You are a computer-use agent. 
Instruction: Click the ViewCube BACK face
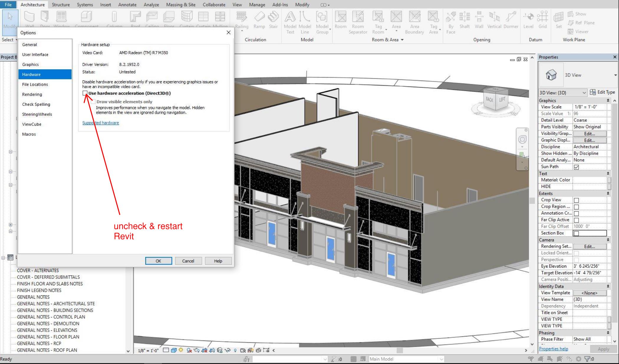click(489, 100)
